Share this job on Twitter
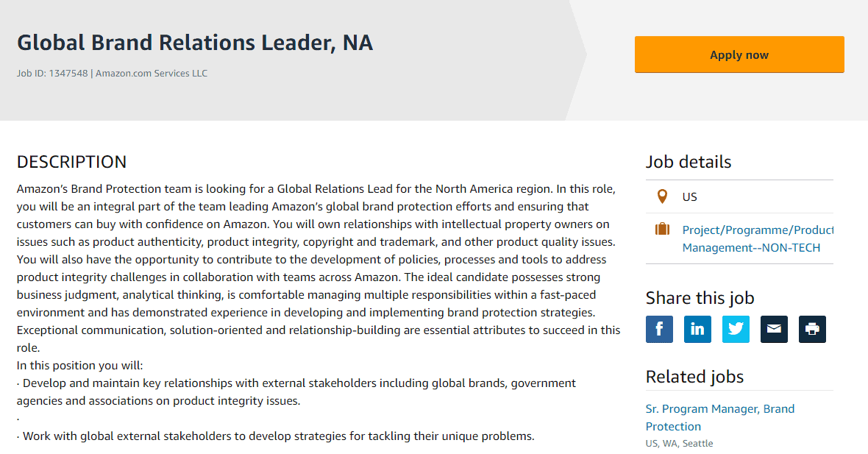The image size is (868, 454). coord(736,330)
